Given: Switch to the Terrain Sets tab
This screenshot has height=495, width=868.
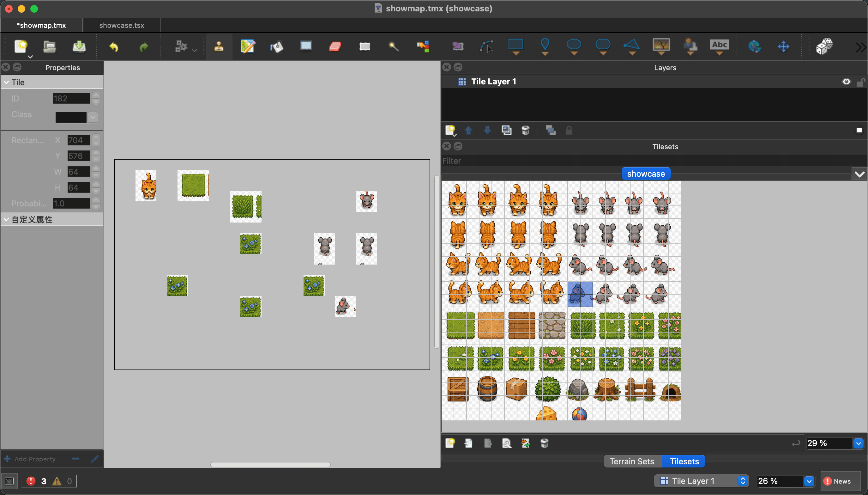Looking at the screenshot, I should point(632,461).
